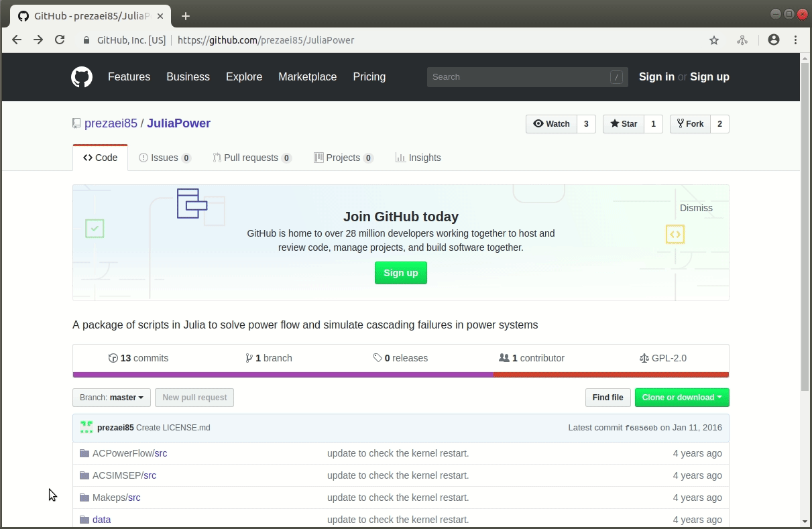Screen dimensions: 812x529
Task: Open the JuliaPower repository name link
Action: pos(179,123)
